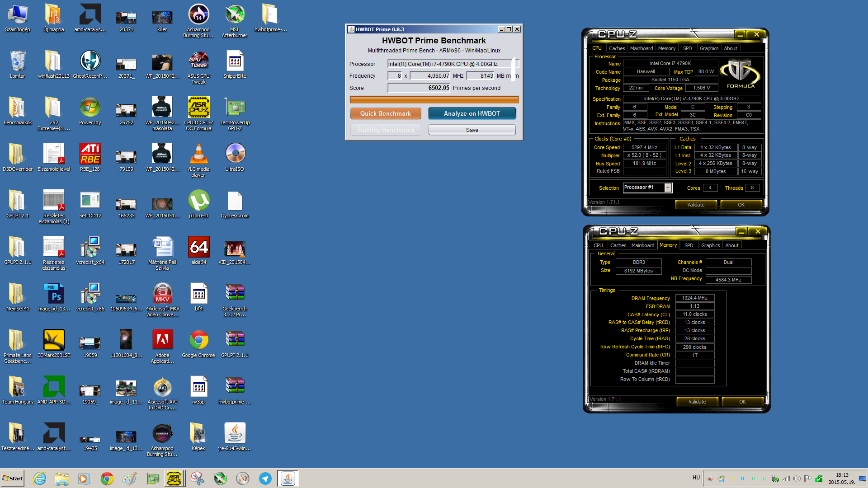Select the 4Videosoft MKV Video Converter icon
Screen dimensions: 868x488
[162, 300]
